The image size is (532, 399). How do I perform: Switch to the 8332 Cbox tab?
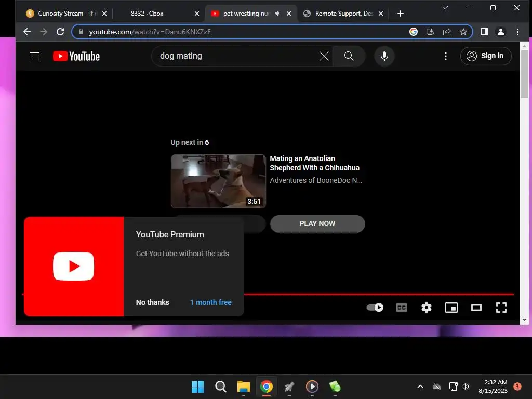(157, 13)
